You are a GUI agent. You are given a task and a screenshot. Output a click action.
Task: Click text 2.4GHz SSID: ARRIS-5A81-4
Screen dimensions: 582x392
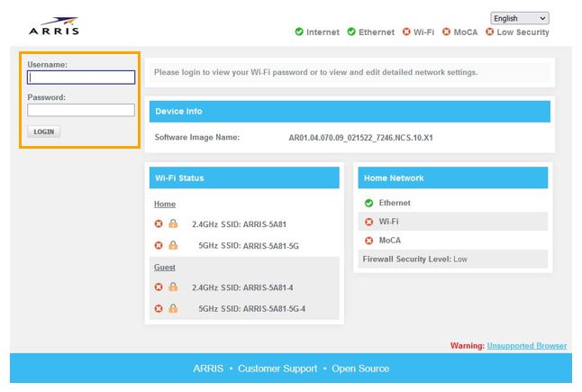point(242,287)
